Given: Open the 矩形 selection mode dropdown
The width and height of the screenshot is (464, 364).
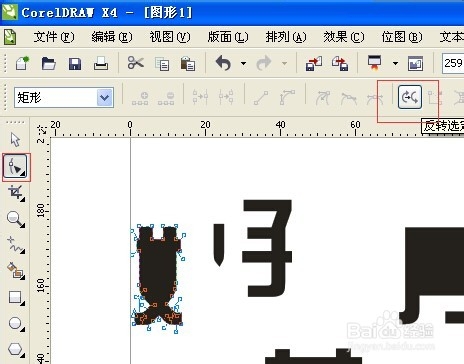Looking at the screenshot, I should 105,98.
